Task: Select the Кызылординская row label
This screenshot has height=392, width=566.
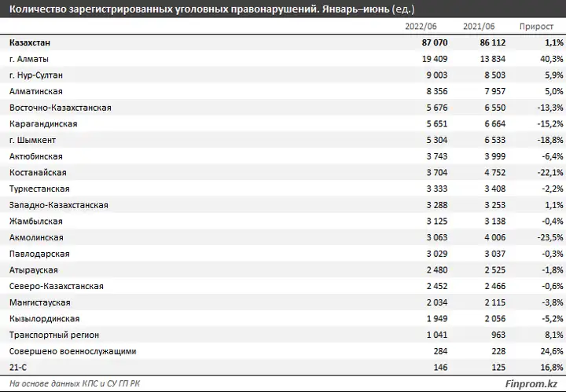Action: (44, 319)
